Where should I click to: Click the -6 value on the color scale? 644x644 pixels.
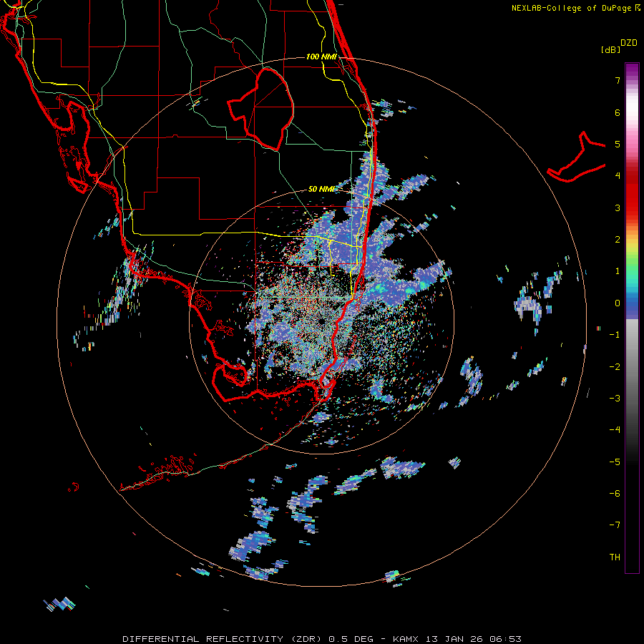point(615,494)
